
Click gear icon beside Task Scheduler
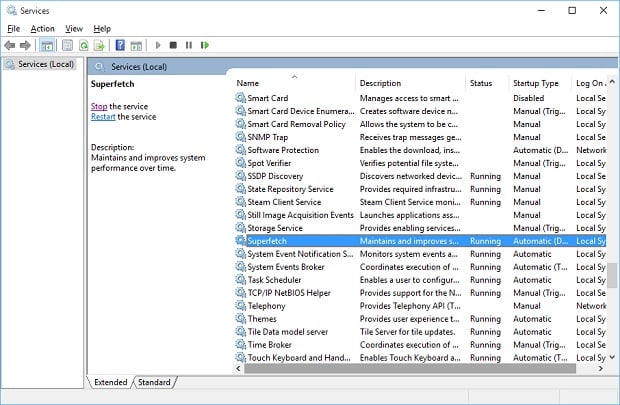pos(240,280)
